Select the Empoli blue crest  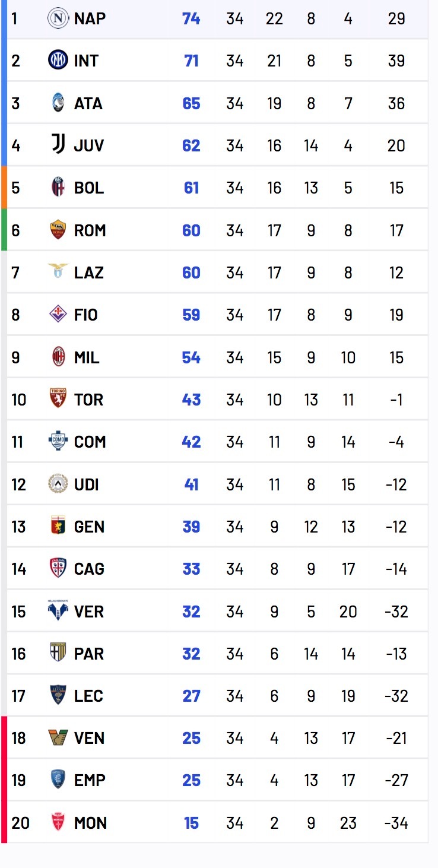(x=58, y=780)
